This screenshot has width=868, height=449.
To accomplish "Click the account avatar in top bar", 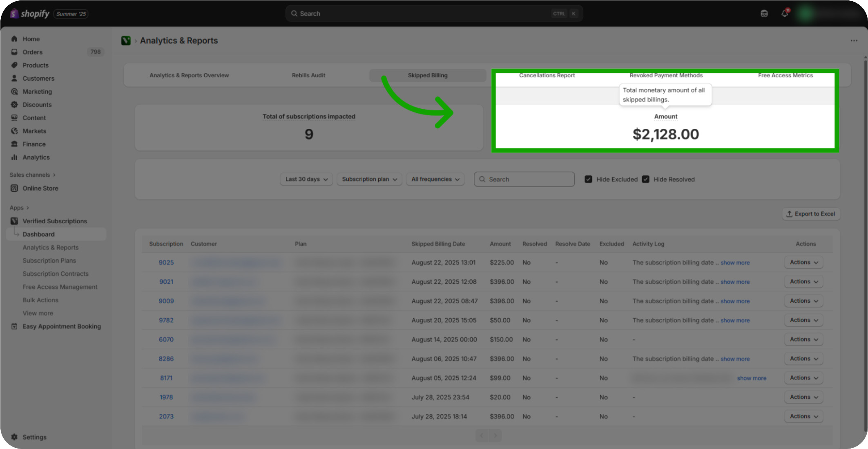I will tap(805, 13).
